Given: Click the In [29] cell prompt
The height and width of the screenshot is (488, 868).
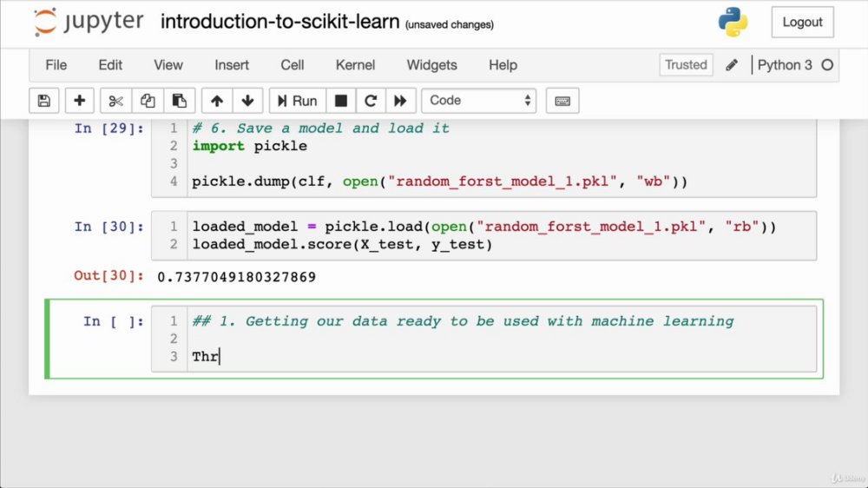Looking at the screenshot, I should (x=109, y=129).
